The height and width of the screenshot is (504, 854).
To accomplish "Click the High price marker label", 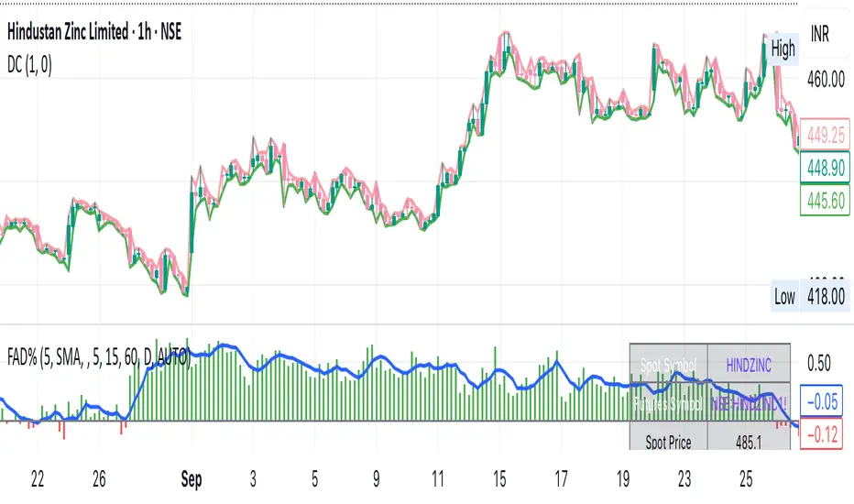I will [783, 49].
